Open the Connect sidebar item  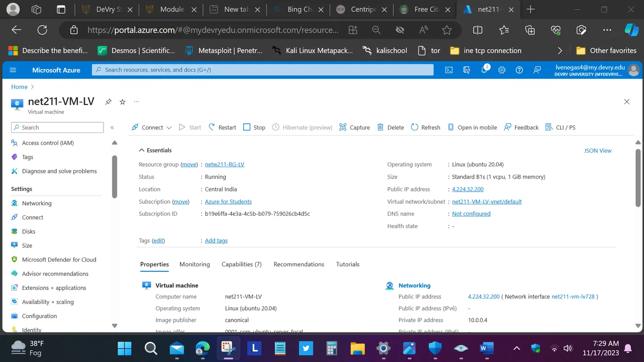tap(33, 218)
